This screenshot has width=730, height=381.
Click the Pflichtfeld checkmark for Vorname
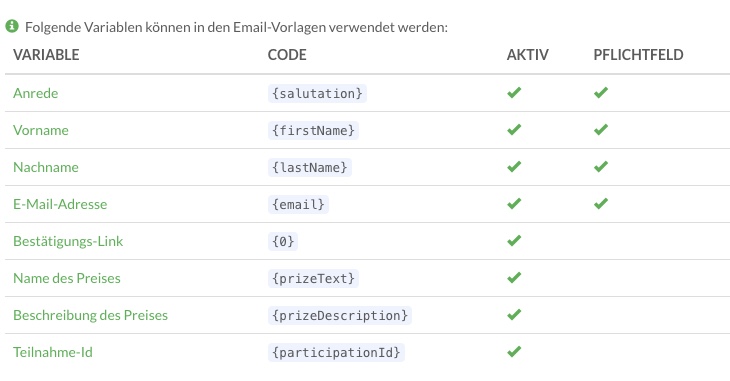coord(601,129)
